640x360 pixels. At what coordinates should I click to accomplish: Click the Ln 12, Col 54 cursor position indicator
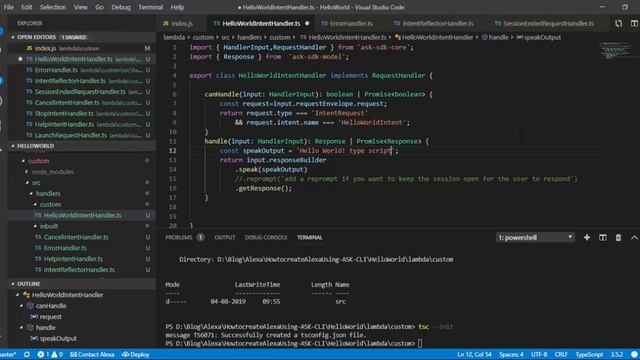coord(474,354)
